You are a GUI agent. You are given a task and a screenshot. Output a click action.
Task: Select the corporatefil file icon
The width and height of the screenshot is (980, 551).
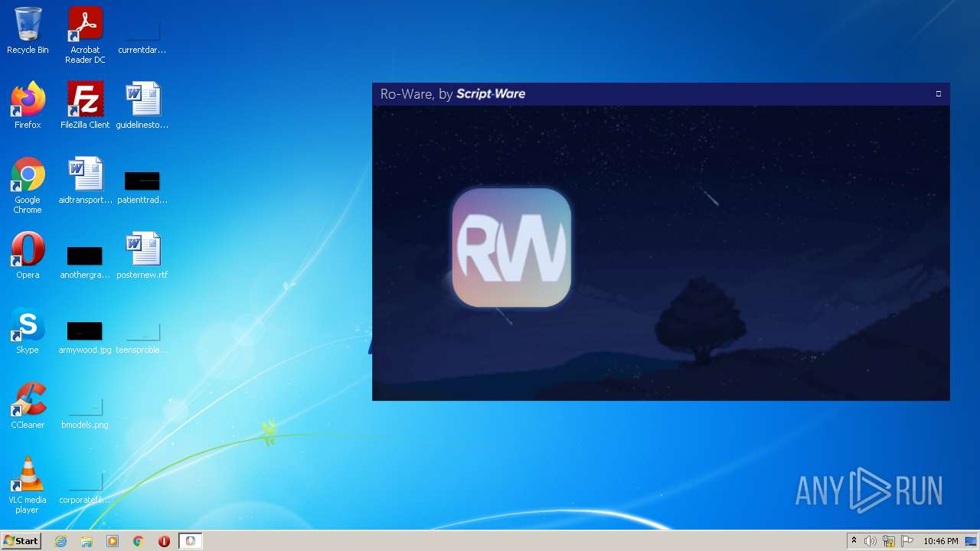(85, 487)
